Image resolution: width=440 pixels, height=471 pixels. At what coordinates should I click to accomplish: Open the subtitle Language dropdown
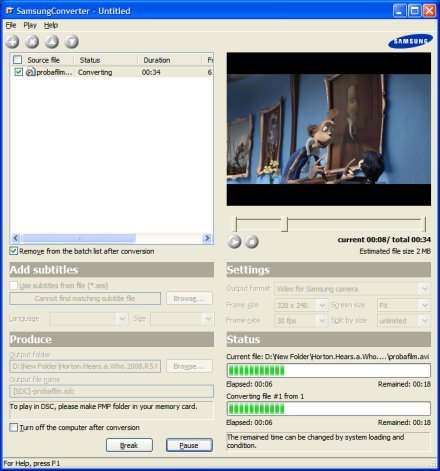coord(122,319)
